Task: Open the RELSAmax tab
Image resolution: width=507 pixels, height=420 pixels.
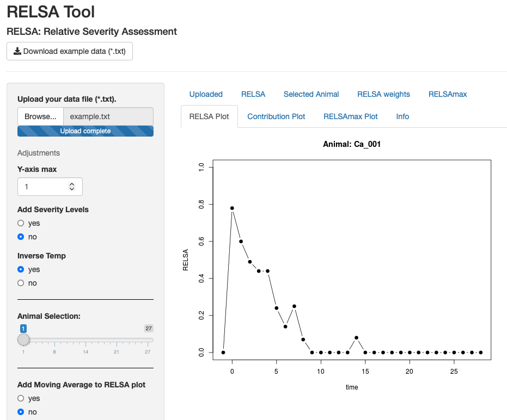Action: [x=448, y=94]
